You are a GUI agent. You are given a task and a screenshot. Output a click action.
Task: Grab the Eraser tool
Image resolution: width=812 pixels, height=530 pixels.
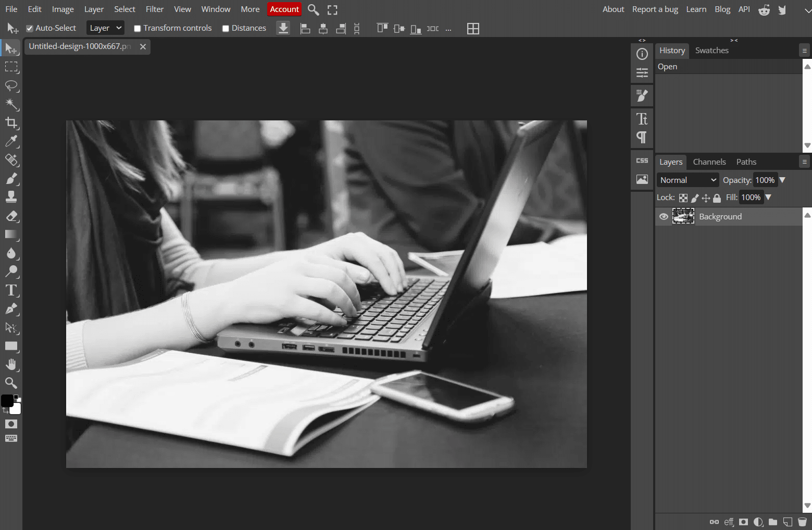tap(11, 216)
